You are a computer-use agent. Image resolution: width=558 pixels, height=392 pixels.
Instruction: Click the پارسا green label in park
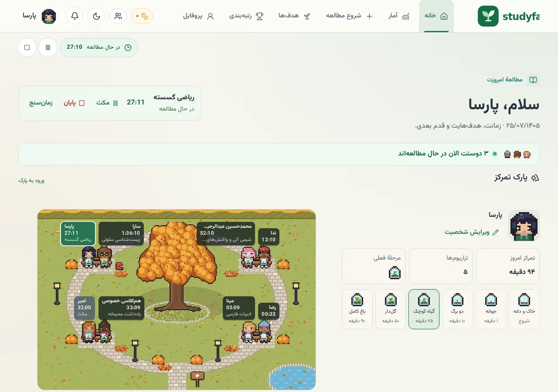pos(78,233)
